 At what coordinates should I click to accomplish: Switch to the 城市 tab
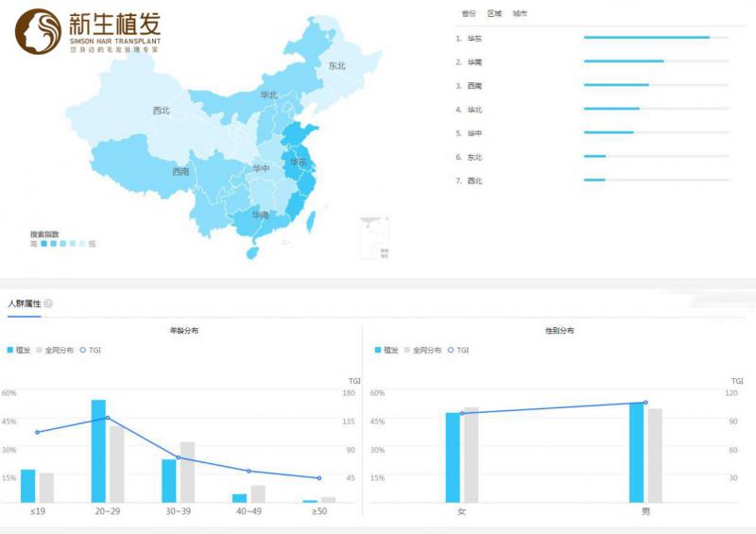click(x=520, y=13)
